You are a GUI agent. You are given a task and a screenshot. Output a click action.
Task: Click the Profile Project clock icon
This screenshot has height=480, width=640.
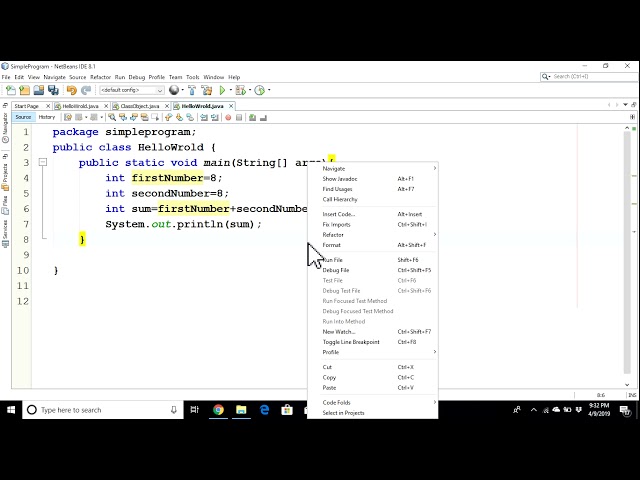click(x=260, y=90)
